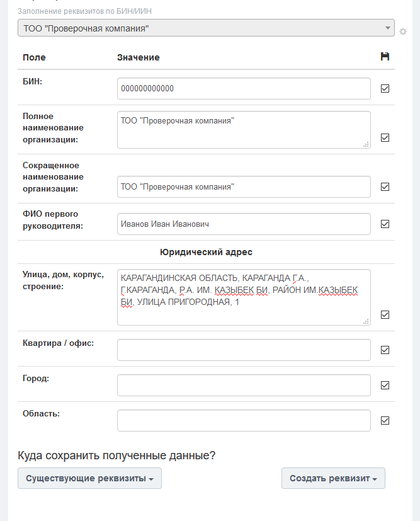
Task: Toggle the Квартира / офис checkbox
Action: click(385, 350)
